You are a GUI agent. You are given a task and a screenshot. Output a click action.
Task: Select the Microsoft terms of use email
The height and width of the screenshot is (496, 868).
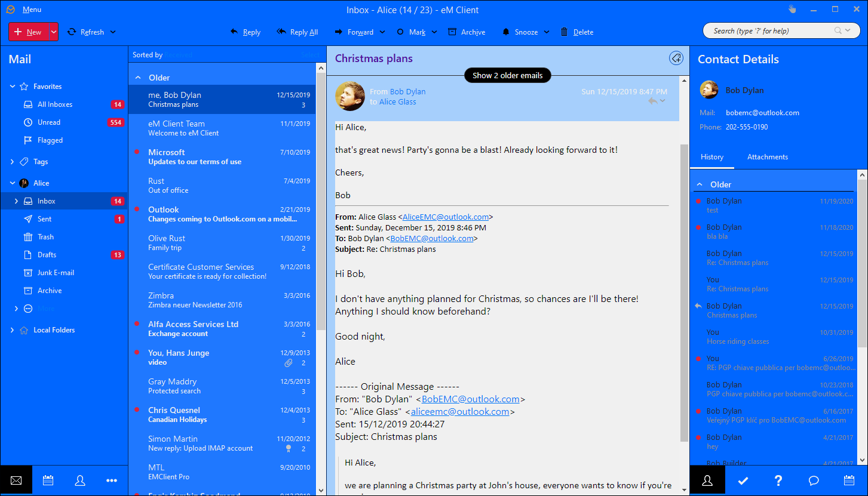click(222, 157)
